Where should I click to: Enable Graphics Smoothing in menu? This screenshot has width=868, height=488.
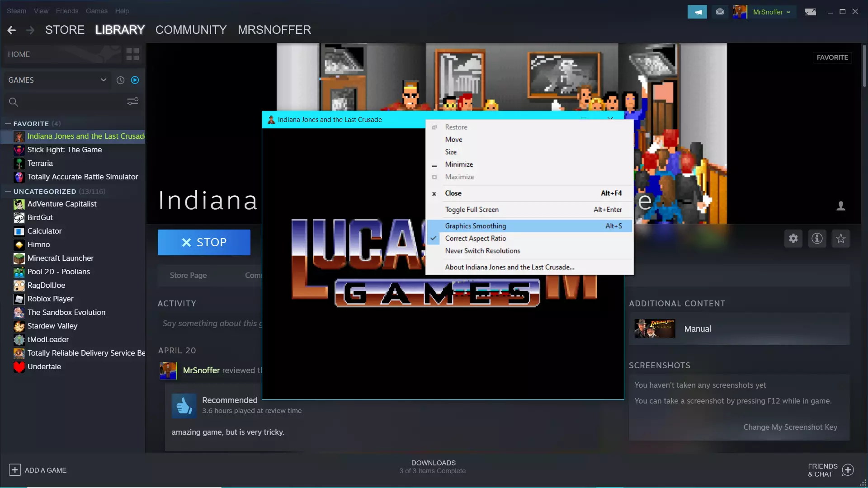pos(475,226)
